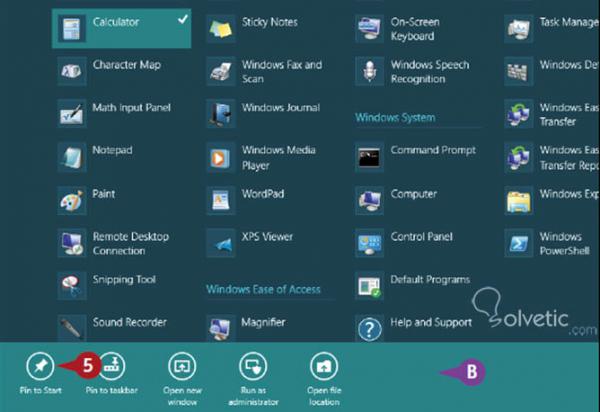Open the Task Manager icon
The width and height of the screenshot is (600, 412).
518,29
